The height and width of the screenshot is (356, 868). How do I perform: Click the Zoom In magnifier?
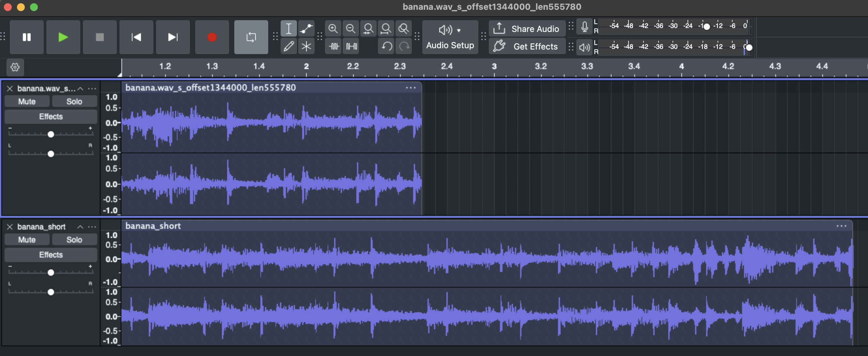[x=333, y=29]
